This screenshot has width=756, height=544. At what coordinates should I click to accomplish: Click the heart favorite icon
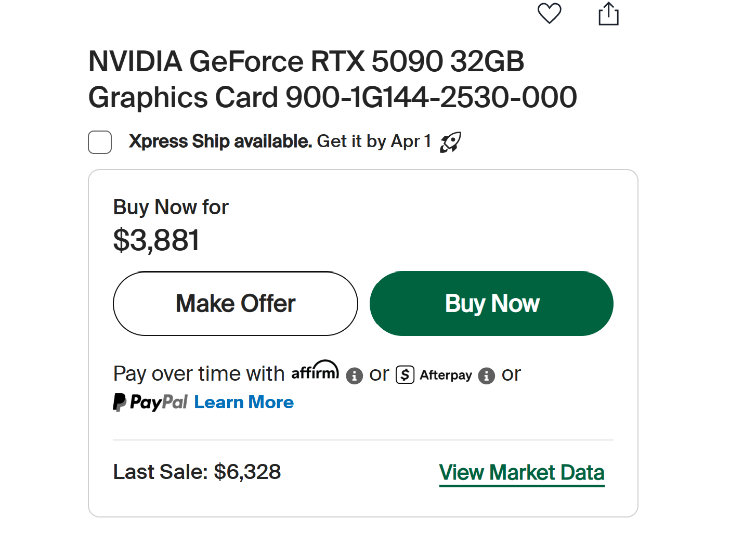pyautogui.click(x=549, y=14)
